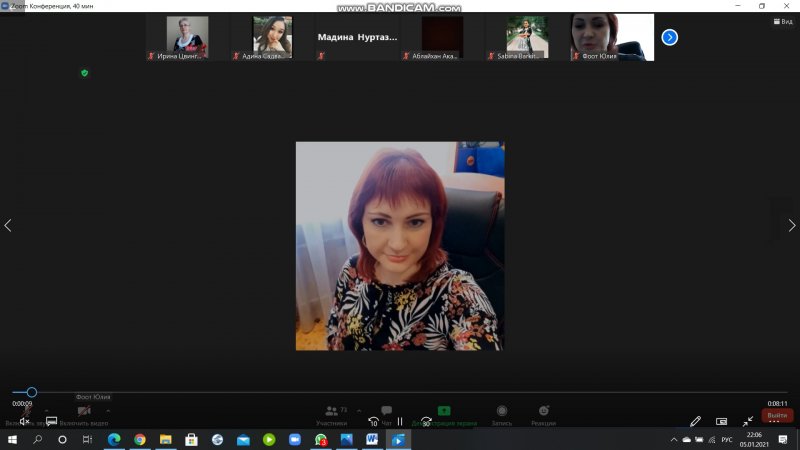
Task: Go to the previous item with left arrow
Action: tap(8, 226)
